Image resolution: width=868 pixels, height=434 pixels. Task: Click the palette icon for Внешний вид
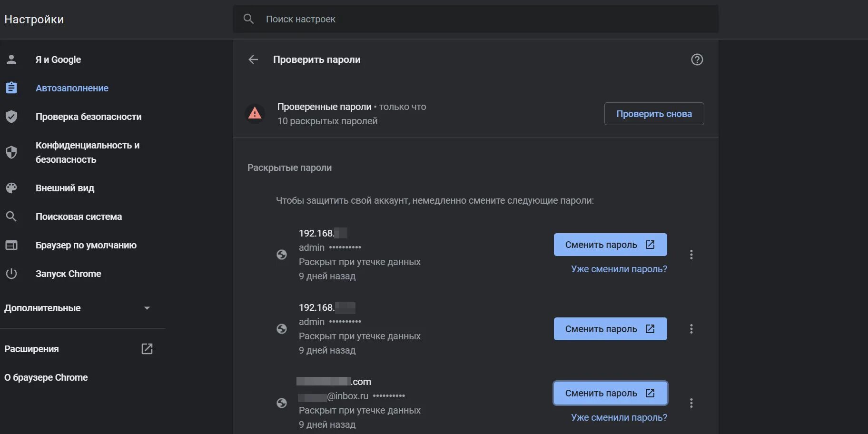coord(11,188)
